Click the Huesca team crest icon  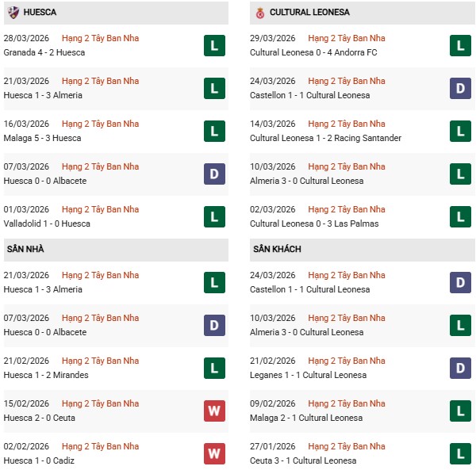coord(13,13)
